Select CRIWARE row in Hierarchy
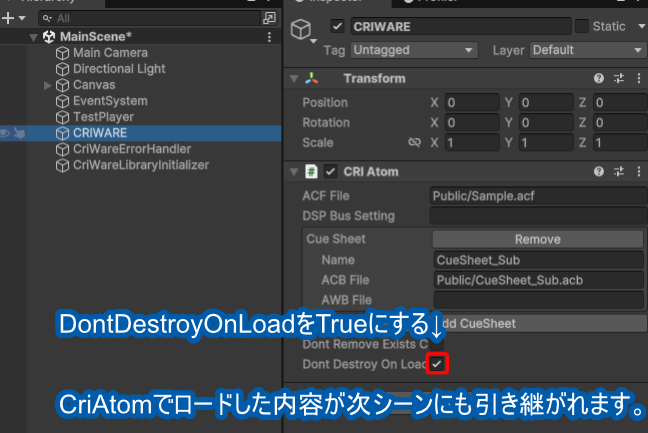 point(141,133)
